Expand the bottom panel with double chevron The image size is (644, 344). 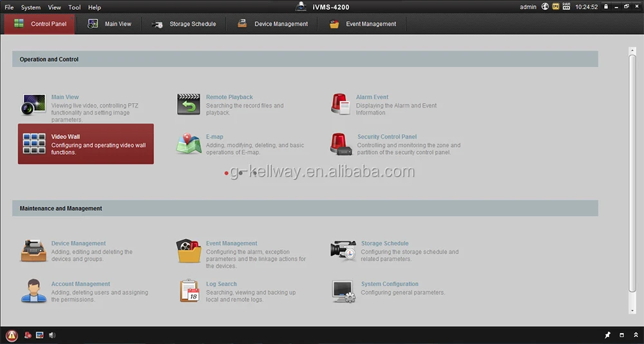pos(636,335)
